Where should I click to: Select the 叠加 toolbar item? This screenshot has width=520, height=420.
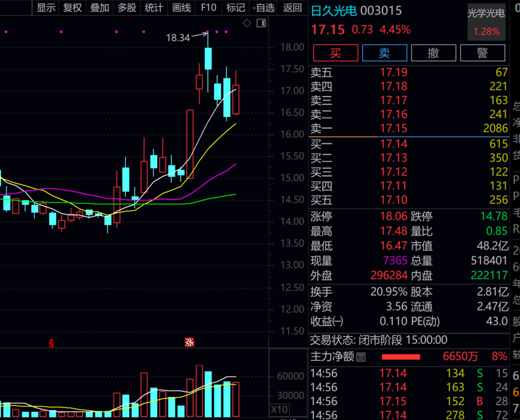(100, 7)
